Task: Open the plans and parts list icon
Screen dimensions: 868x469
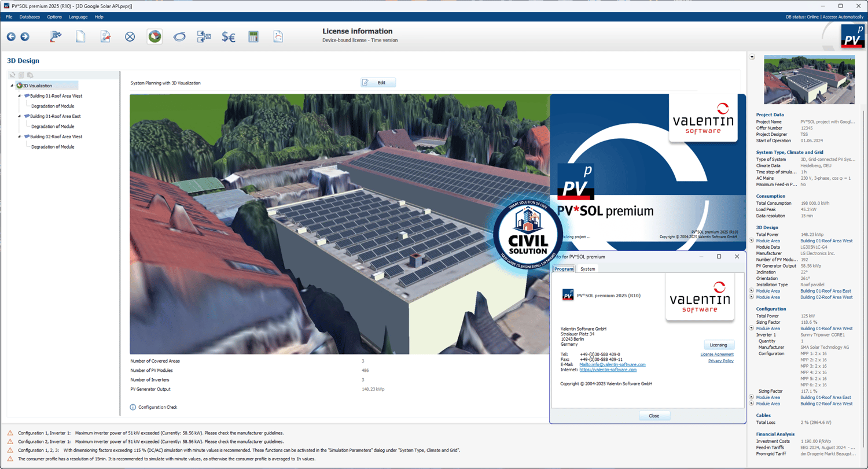Action: [204, 37]
